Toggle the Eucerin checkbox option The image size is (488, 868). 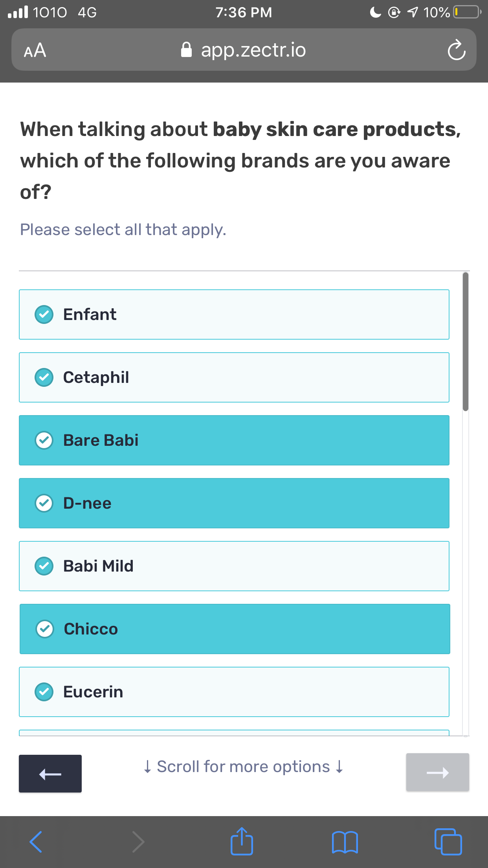(234, 692)
